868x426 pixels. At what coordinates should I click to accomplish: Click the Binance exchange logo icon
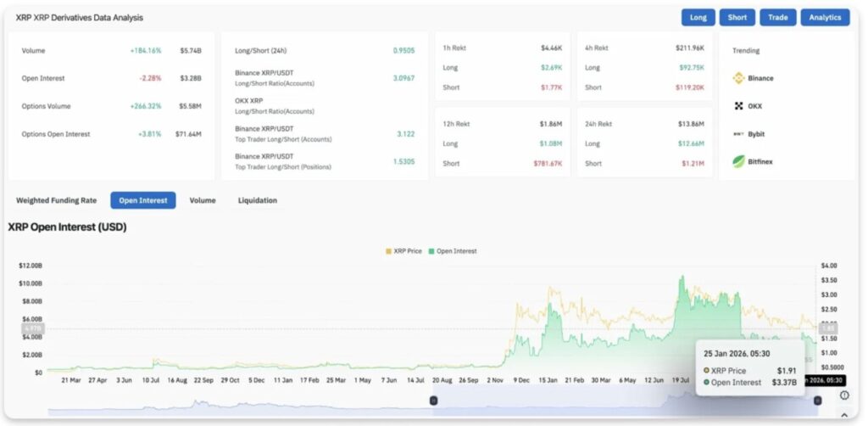click(x=738, y=78)
